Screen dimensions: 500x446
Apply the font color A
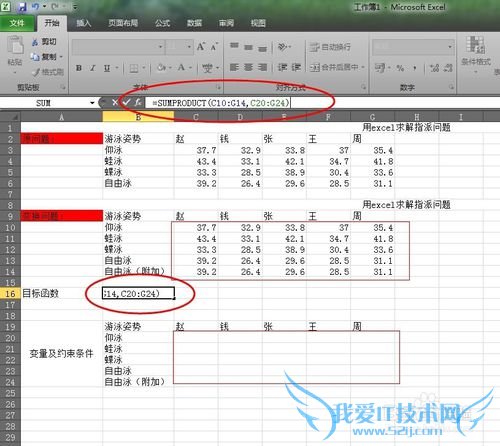click(x=181, y=68)
